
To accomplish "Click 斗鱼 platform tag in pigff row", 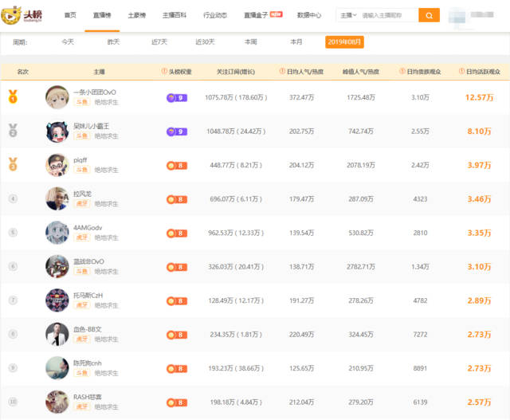I will (x=81, y=170).
